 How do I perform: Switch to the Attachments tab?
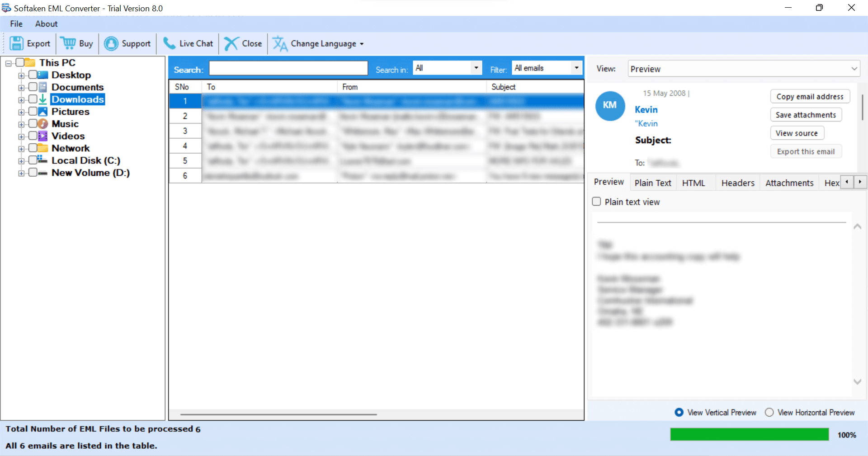pos(789,183)
